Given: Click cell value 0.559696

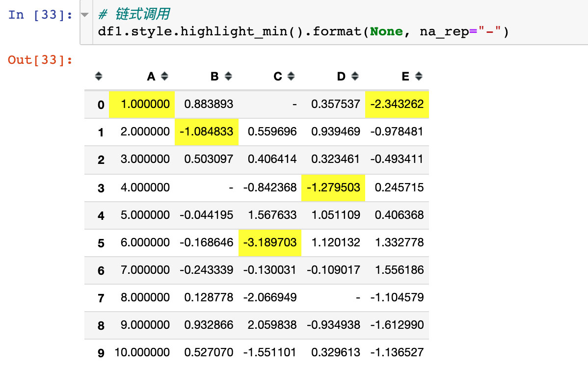Looking at the screenshot, I should tap(272, 132).
